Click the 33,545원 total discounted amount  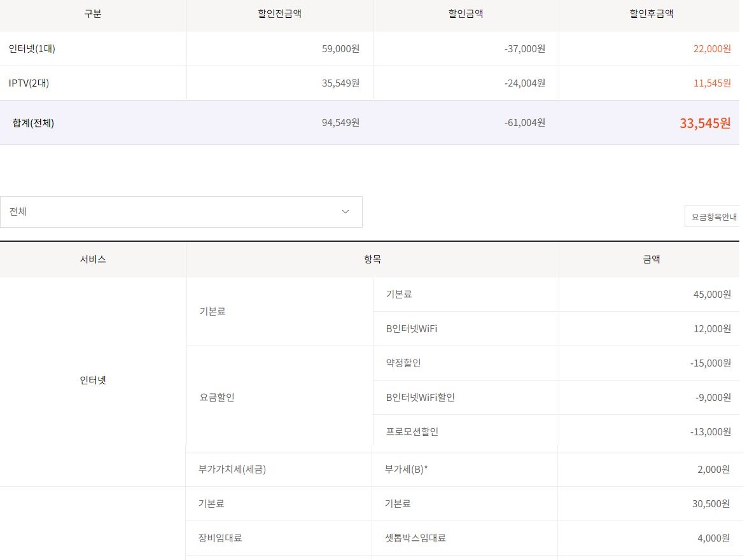tap(705, 123)
